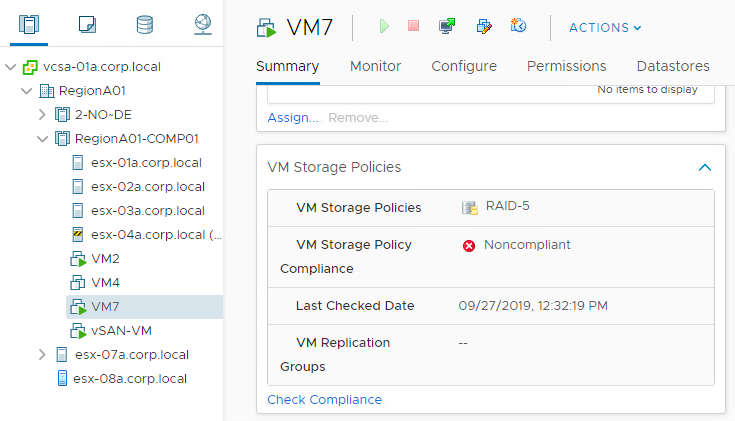Viewport: 735px width, 421px height.
Task: Open the Storage inventory view icon
Action: (x=144, y=25)
